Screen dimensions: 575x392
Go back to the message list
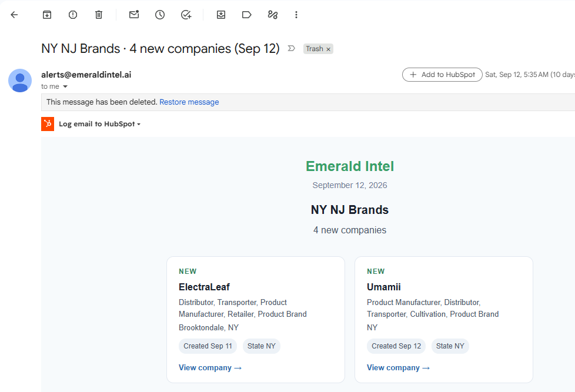point(14,15)
